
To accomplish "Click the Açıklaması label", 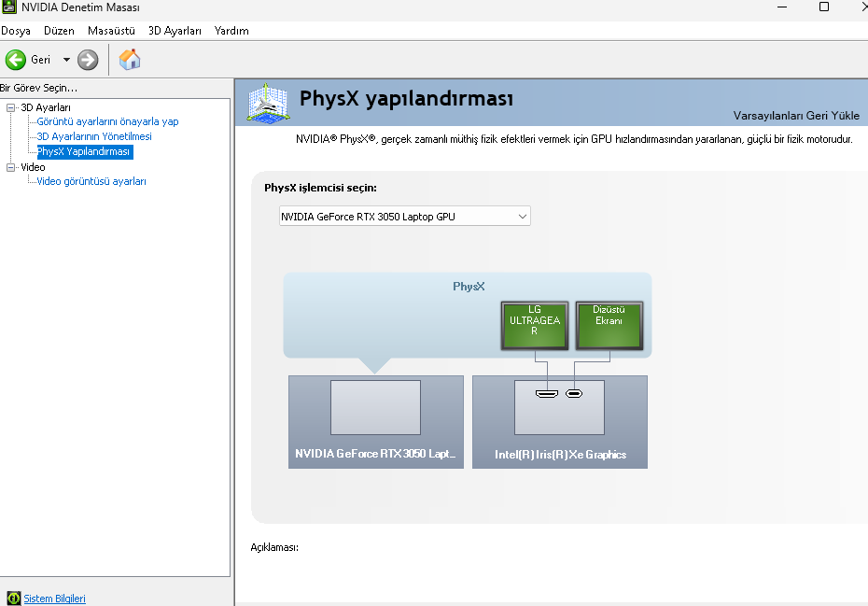I will (x=274, y=547).
